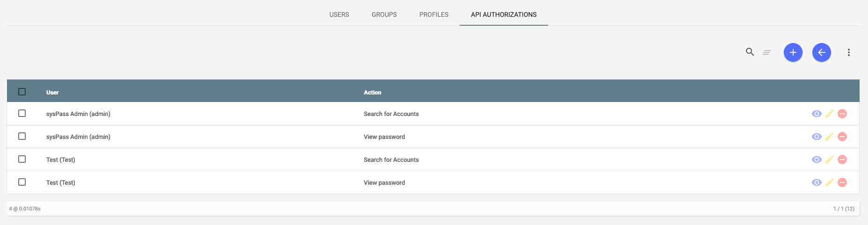Screen dimensions: 868x225
Task: Click the blue back arrow button
Action: tap(822, 52)
